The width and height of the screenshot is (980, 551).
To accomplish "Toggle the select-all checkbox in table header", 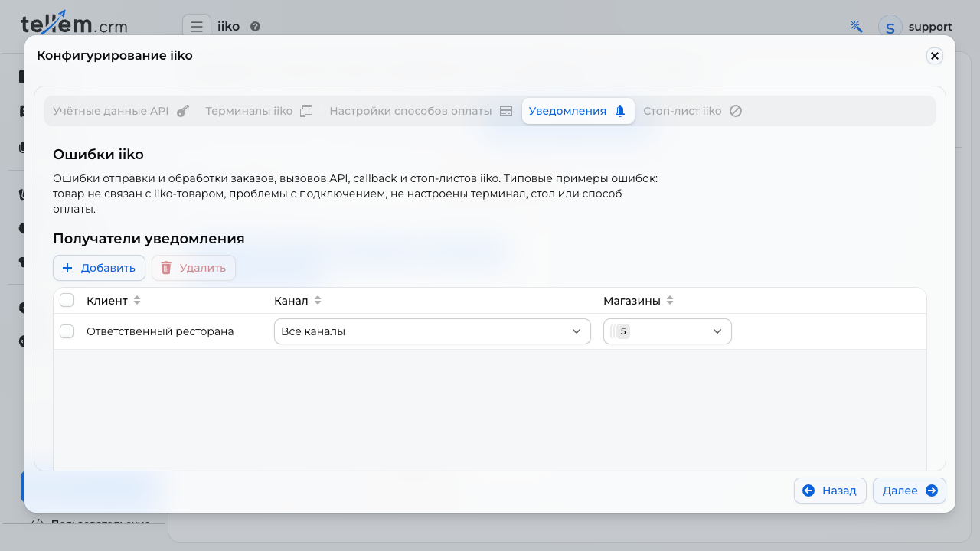I will click(x=67, y=300).
